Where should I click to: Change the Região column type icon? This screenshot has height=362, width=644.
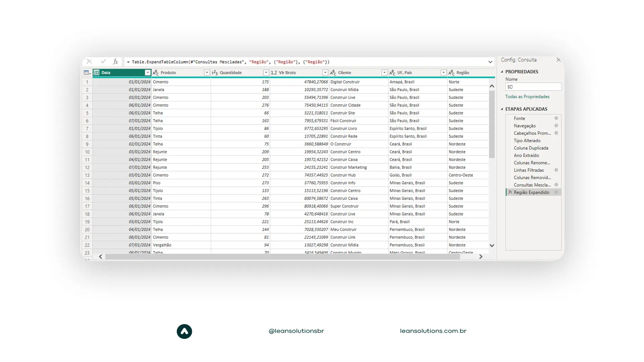[x=451, y=73]
